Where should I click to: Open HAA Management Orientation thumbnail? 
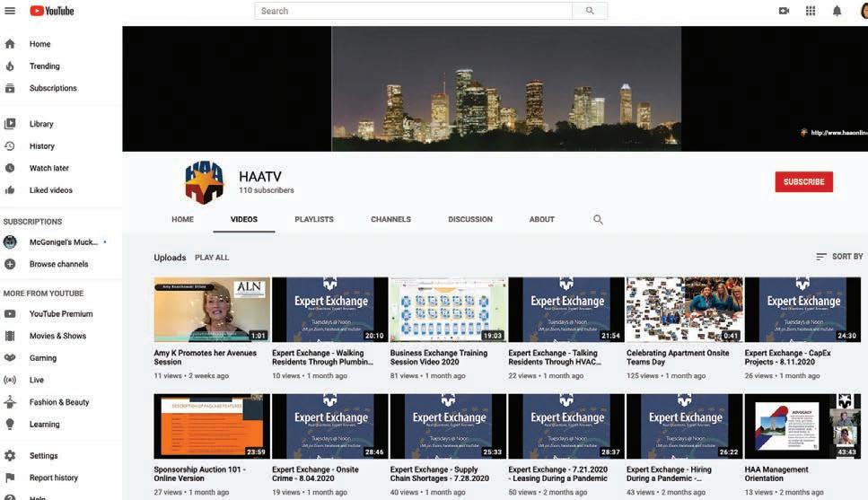(x=802, y=425)
